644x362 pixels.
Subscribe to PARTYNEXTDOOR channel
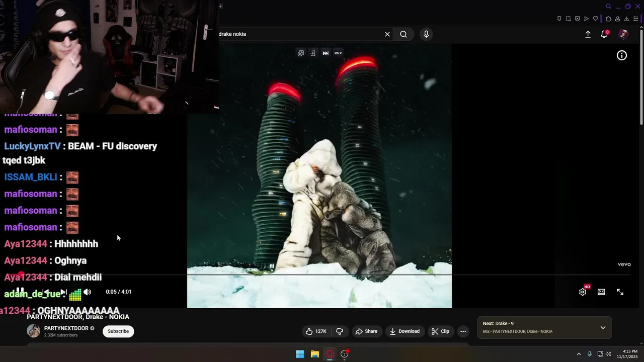(118, 331)
